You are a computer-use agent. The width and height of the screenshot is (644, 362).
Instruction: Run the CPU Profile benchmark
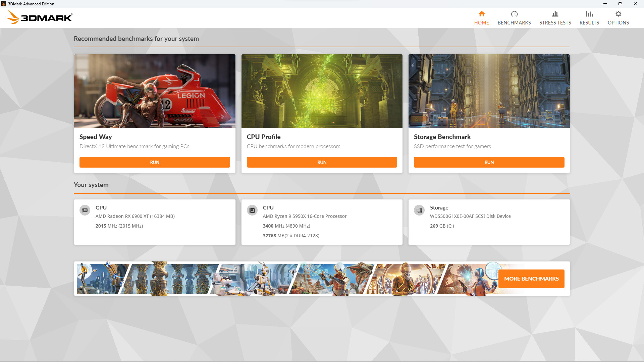[x=322, y=162]
